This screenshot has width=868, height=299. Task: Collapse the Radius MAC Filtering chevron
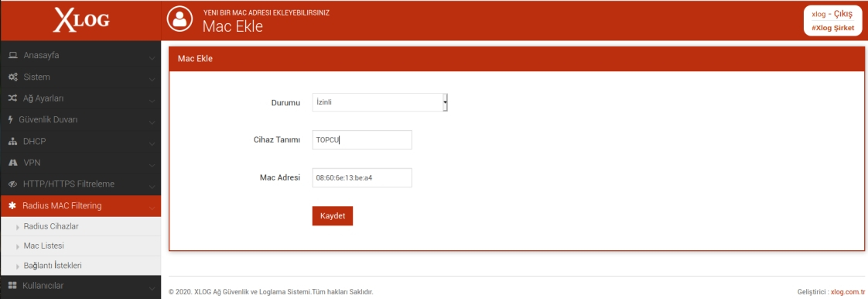pos(152,208)
